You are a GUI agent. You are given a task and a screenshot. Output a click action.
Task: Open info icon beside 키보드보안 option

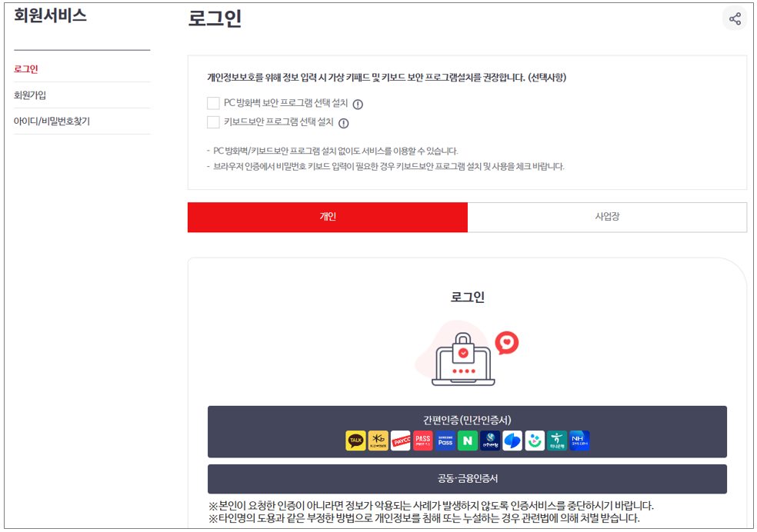point(343,123)
